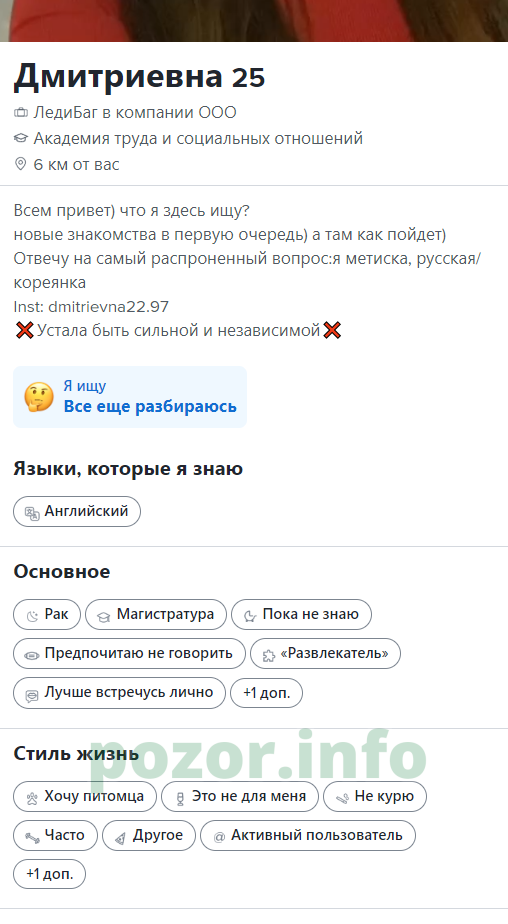Screen dimensions: 508x924
Task: Select the Магистратура chip
Action: point(156,614)
